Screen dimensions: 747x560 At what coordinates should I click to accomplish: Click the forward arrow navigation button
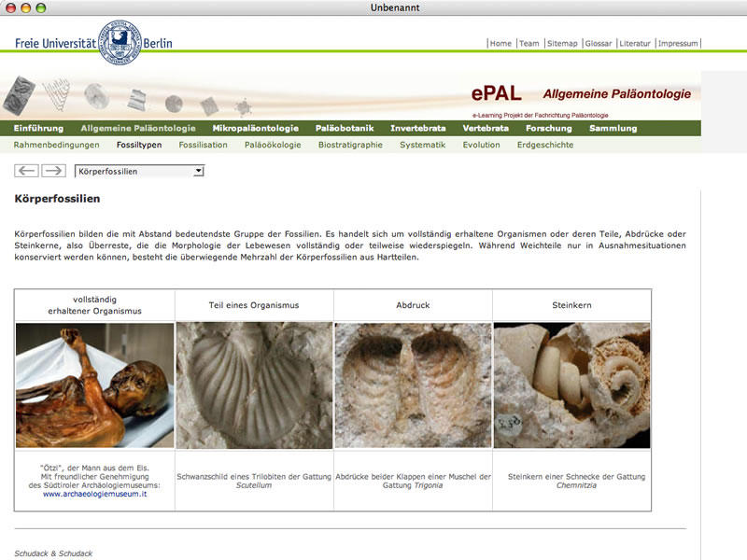coord(53,171)
